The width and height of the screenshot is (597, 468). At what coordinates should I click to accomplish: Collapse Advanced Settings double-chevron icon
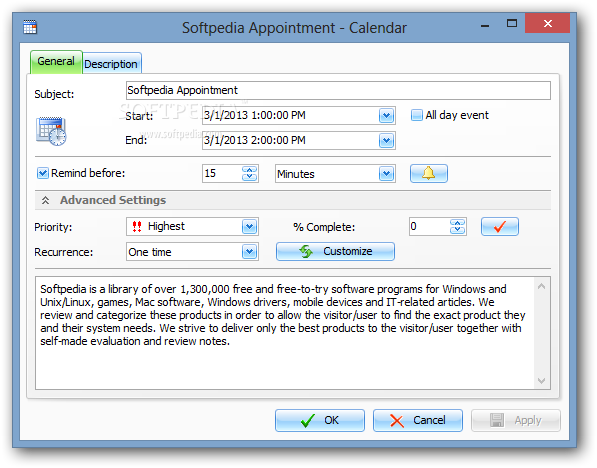[x=45, y=200]
